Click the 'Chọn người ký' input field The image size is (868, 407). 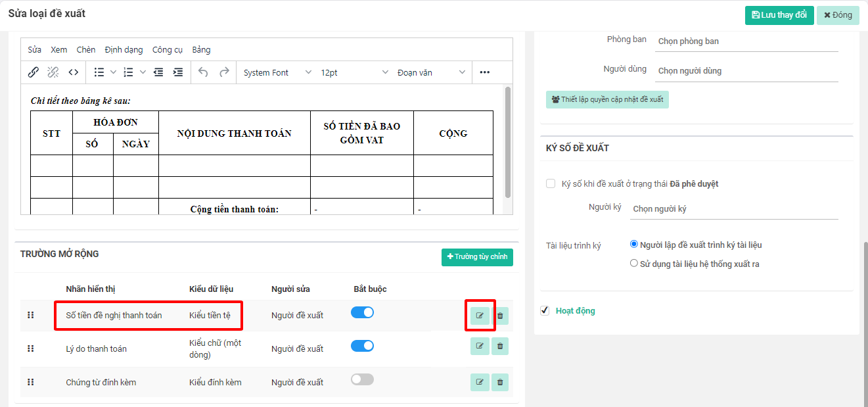click(733, 209)
